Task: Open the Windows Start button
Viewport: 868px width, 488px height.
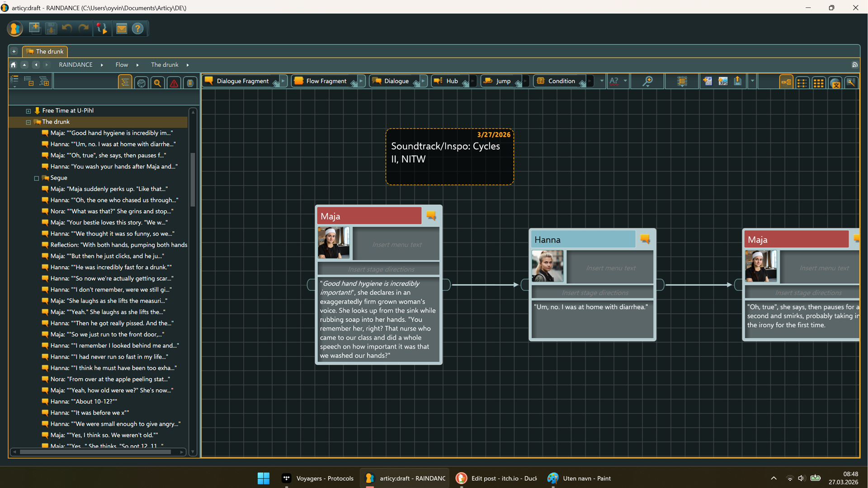Action: coord(263,478)
